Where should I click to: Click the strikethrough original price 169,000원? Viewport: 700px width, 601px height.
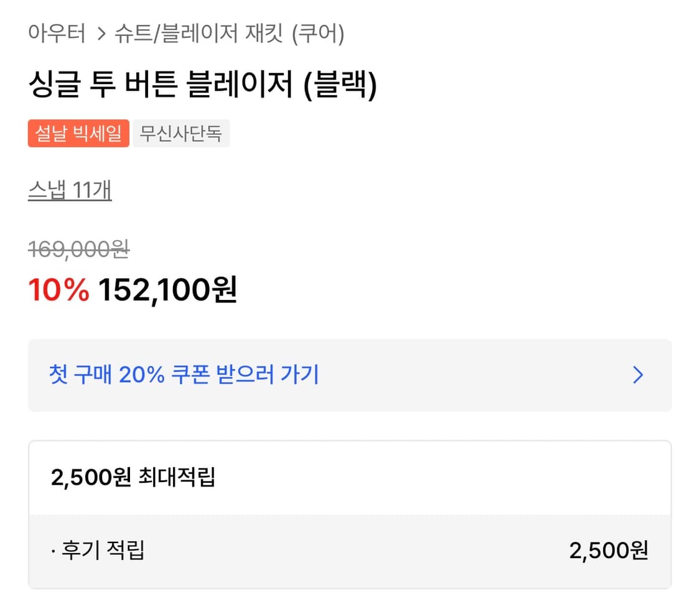(x=78, y=249)
